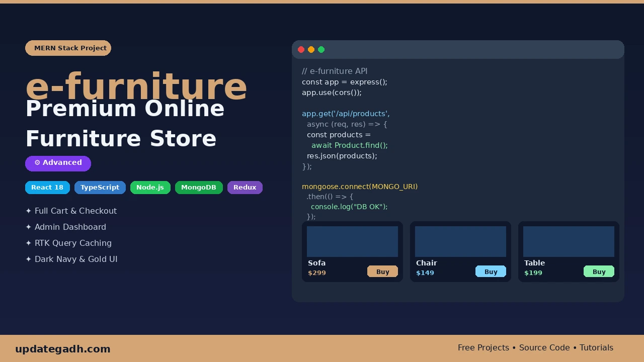This screenshot has width=644, height=362.
Task: Click the red dot on the code window
Action: pos(301,49)
